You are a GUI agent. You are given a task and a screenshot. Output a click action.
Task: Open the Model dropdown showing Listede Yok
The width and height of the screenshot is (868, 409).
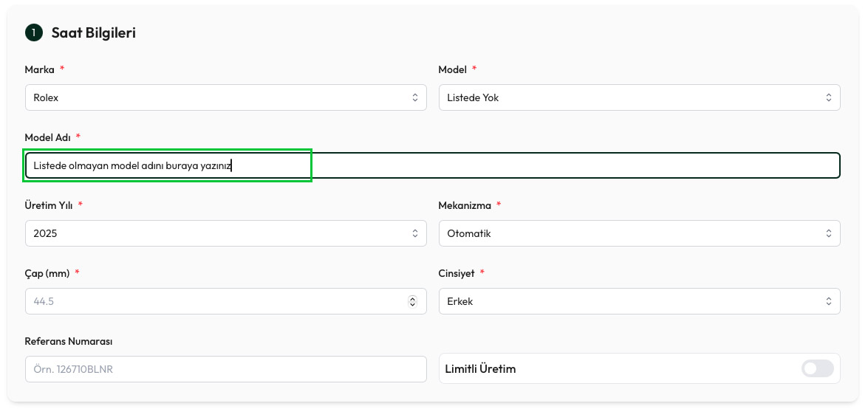tap(639, 97)
